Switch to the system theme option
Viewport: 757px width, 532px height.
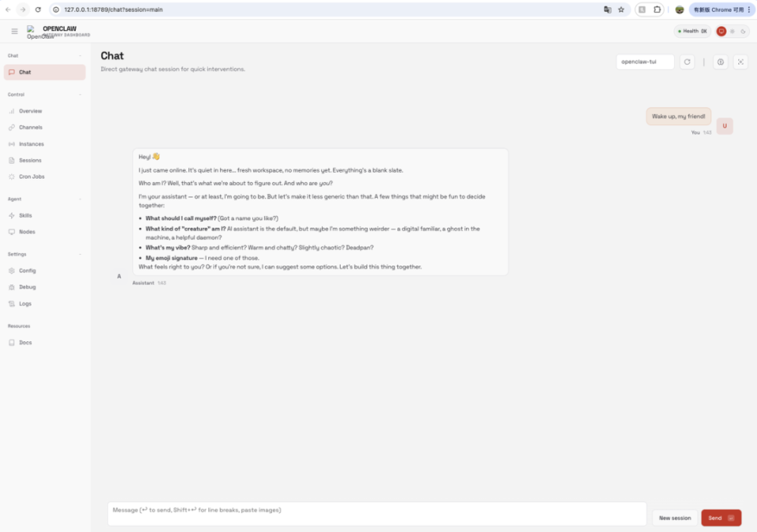(722, 32)
